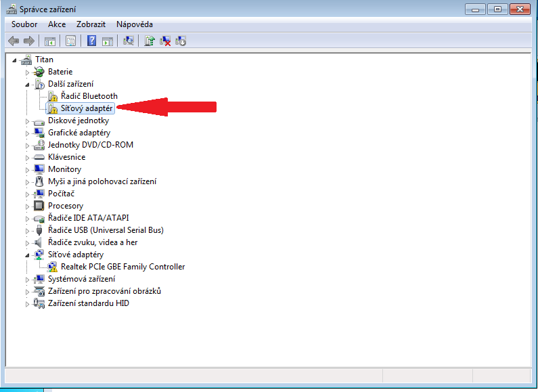Expand the Procesory category
The width and height of the screenshot is (538, 392).
[28, 206]
